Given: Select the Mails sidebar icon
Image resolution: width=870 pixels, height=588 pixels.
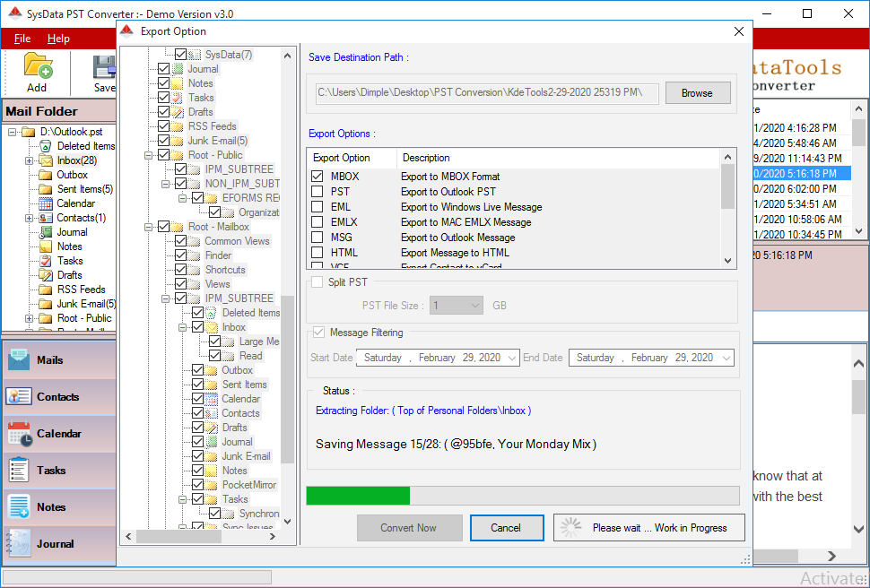Looking at the screenshot, I should (x=20, y=361).
